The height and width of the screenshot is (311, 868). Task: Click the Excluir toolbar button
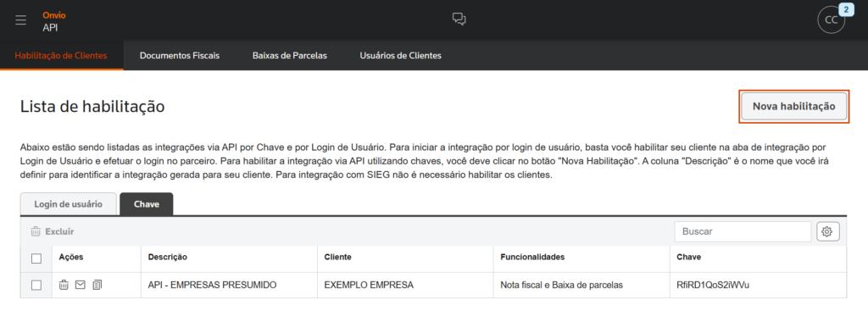(53, 232)
